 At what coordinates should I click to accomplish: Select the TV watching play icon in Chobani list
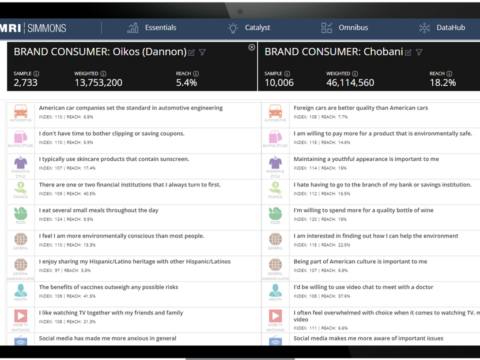point(275,316)
